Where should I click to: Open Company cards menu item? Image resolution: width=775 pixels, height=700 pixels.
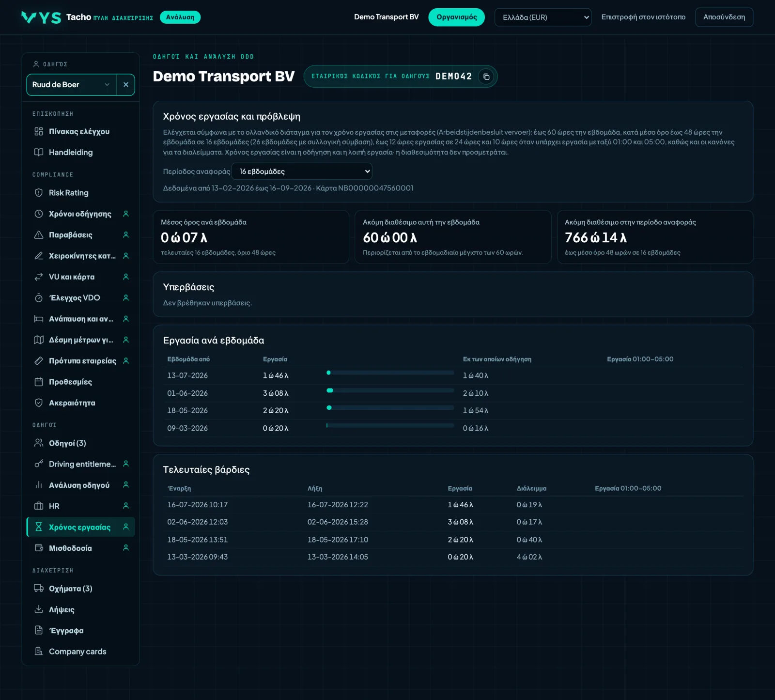(x=80, y=652)
